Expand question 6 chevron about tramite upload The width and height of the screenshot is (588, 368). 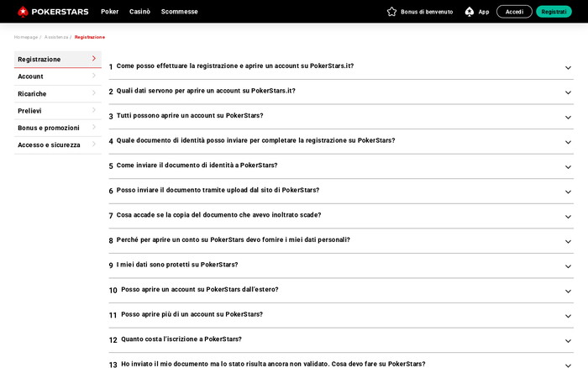[568, 192]
